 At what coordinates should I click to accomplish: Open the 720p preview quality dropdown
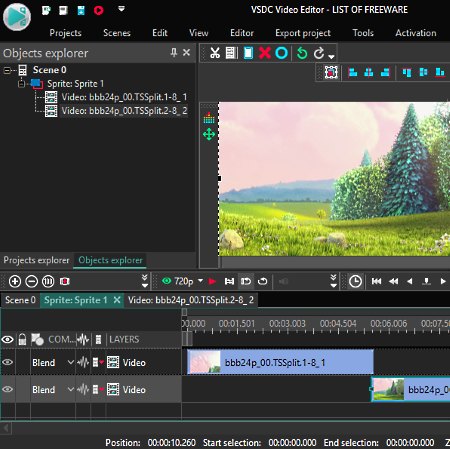point(200,280)
